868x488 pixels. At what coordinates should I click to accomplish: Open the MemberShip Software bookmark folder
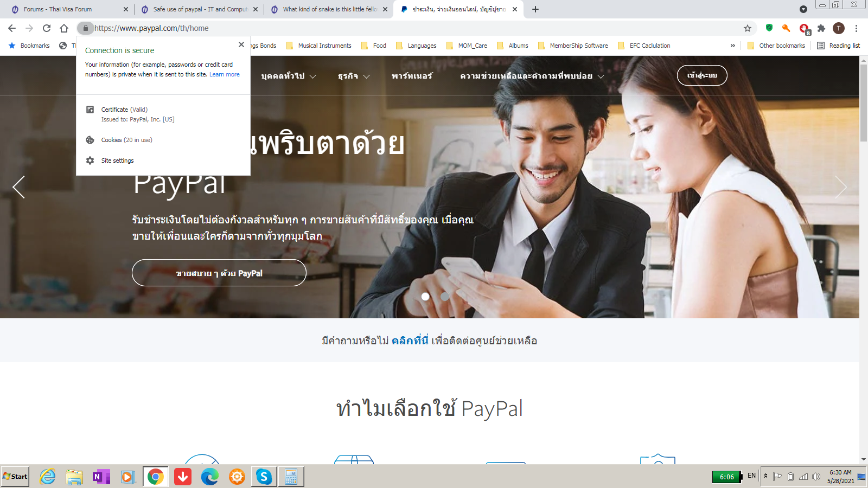click(x=573, y=46)
